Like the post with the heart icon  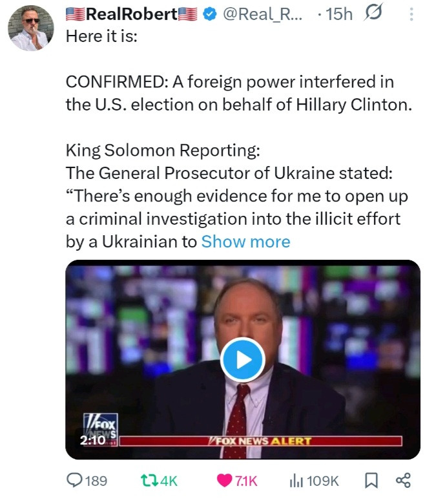(225, 480)
